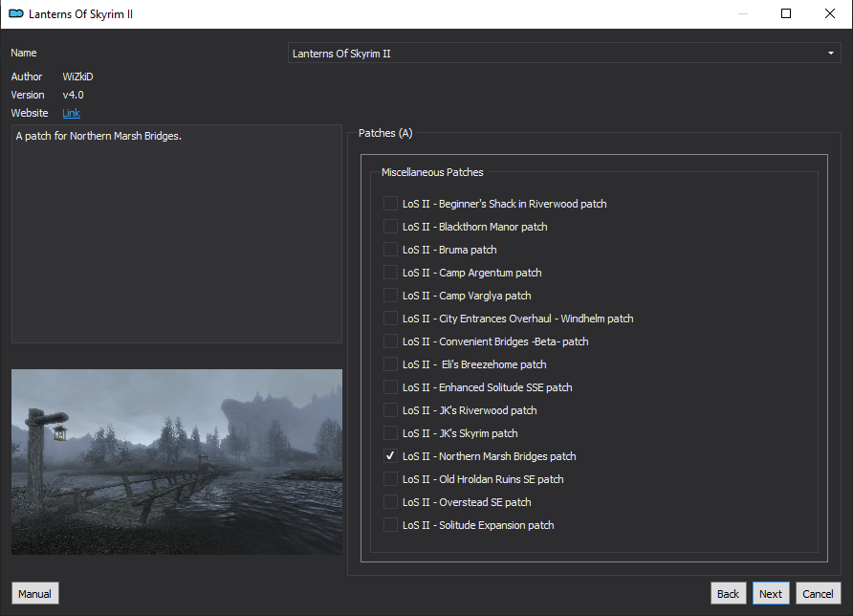
Task: Open the mod Website link
Action: [x=72, y=113]
